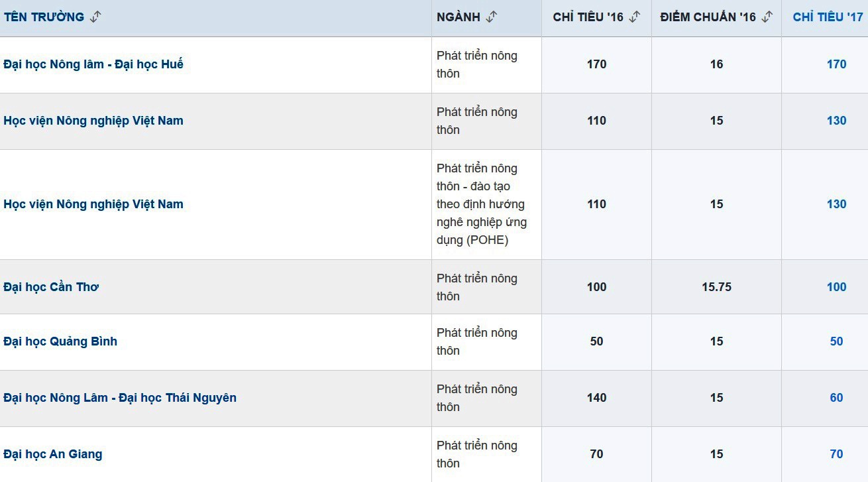
Task: Open first Học viện Nông nghiệp Việt Nam link
Action: (x=93, y=121)
